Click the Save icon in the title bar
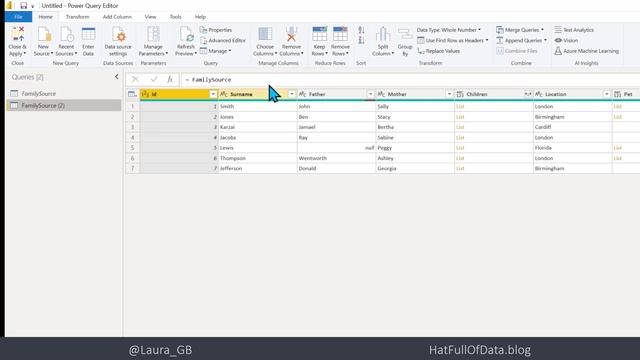 click(x=24, y=6)
